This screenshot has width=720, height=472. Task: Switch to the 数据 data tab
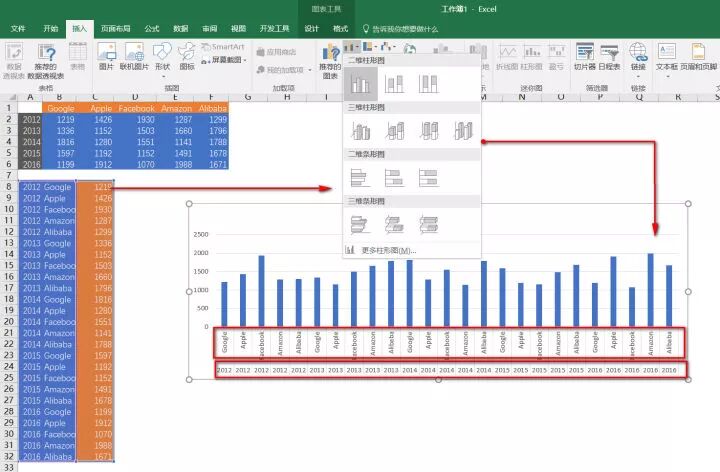tap(180, 28)
